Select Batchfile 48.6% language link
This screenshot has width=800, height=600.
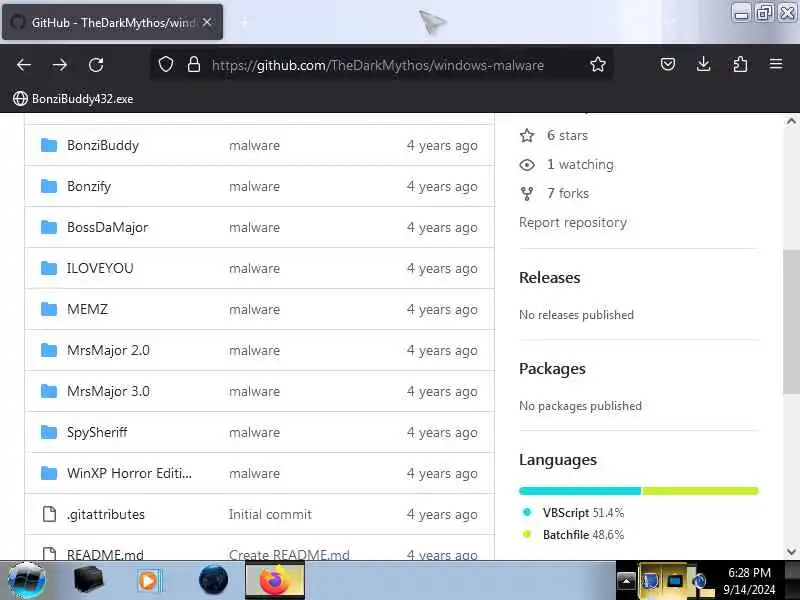[583, 535]
